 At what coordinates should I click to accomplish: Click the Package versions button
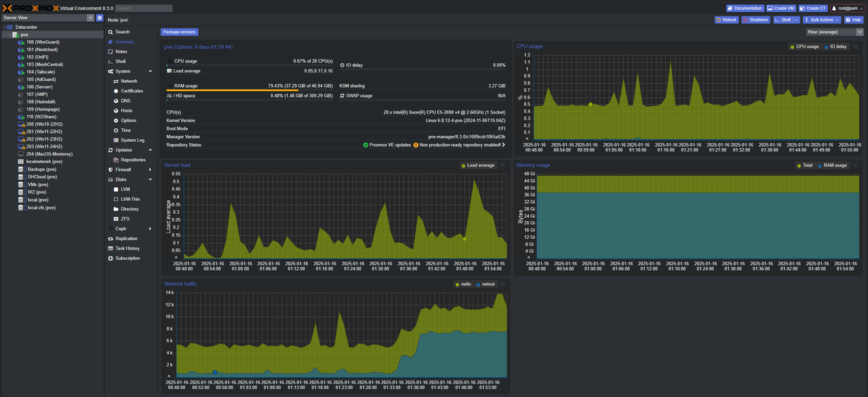[180, 32]
